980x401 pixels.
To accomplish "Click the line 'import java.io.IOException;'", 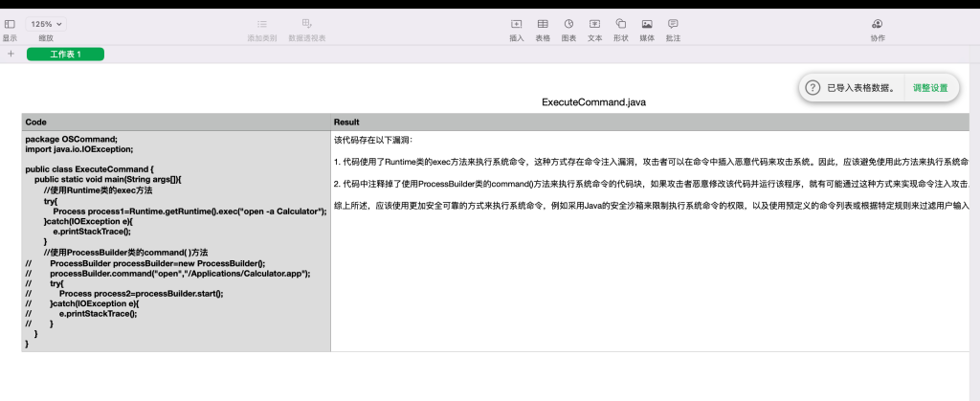I will (x=79, y=149).
